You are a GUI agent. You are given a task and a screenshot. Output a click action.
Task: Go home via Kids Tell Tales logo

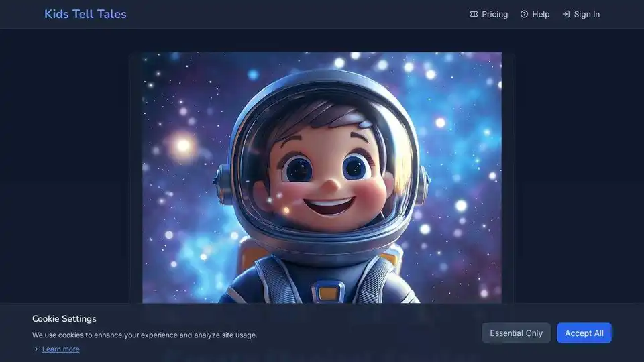pos(85,14)
